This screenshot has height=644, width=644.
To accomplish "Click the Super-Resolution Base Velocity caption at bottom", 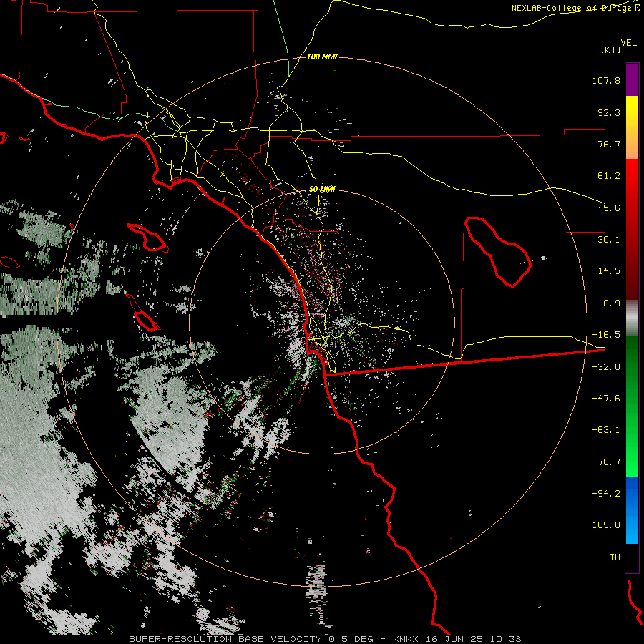I will coord(325,639).
